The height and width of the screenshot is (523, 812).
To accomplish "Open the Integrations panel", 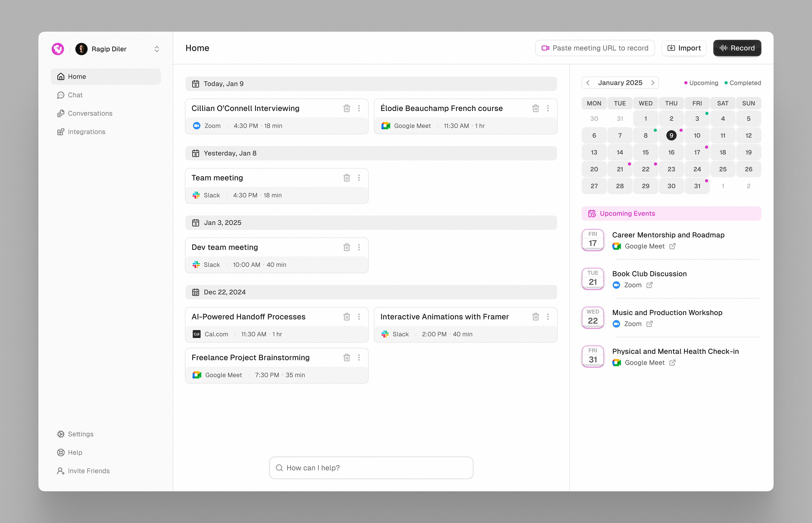I will 87,132.
